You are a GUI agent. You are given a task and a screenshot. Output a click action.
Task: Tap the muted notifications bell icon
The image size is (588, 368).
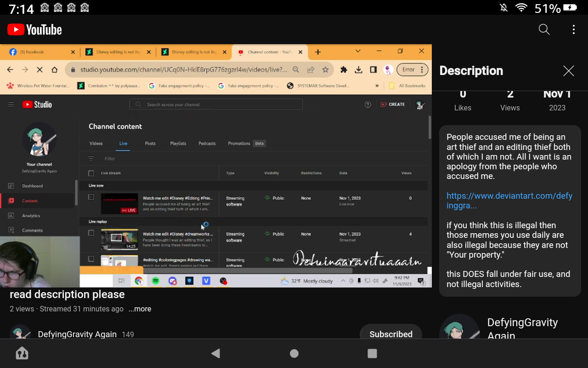point(503,8)
